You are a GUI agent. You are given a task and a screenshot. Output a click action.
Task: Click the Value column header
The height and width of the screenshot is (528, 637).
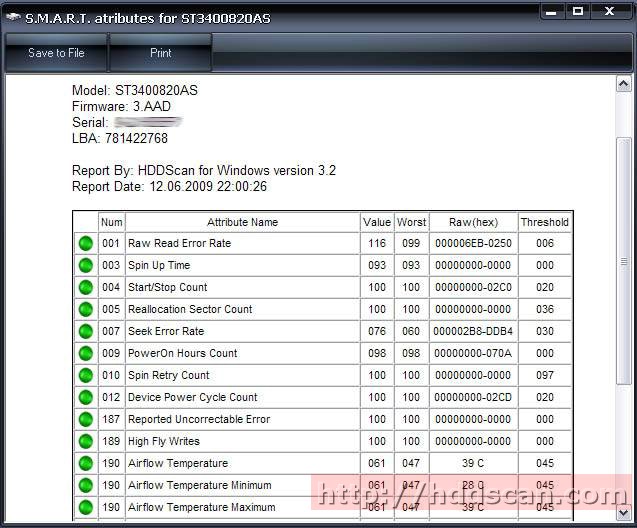[x=377, y=222]
